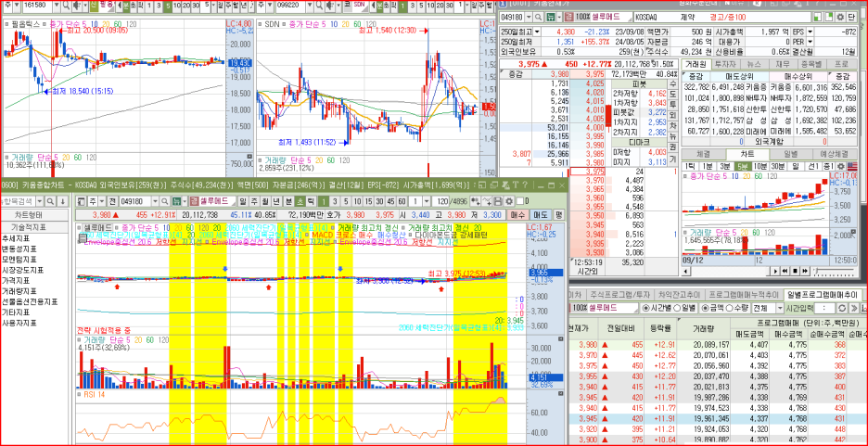Screen dimensions: 868x446
Task: Click the left arrow on the mini chart scrollbar
Action: pyautogui.click(x=685, y=271)
